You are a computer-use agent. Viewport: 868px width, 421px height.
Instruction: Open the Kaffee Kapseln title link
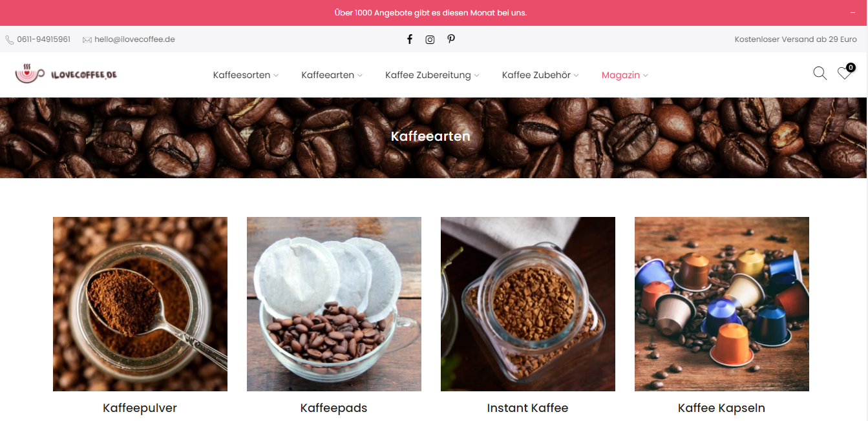721,408
